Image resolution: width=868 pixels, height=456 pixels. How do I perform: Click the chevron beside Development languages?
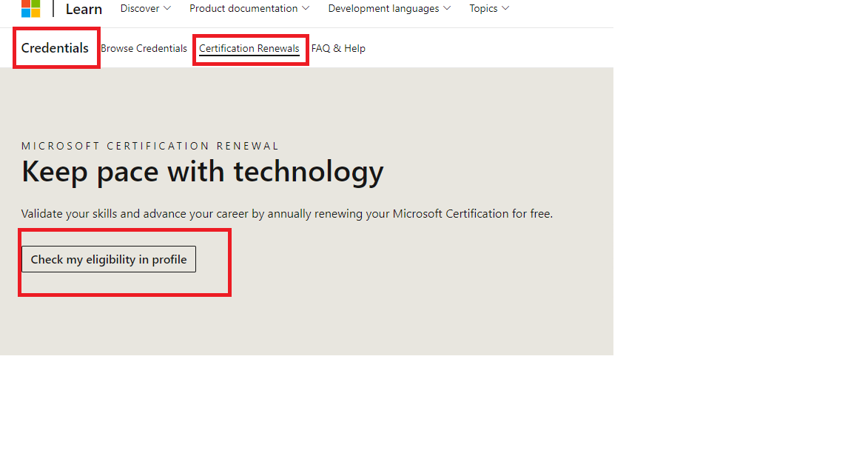[448, 8]
